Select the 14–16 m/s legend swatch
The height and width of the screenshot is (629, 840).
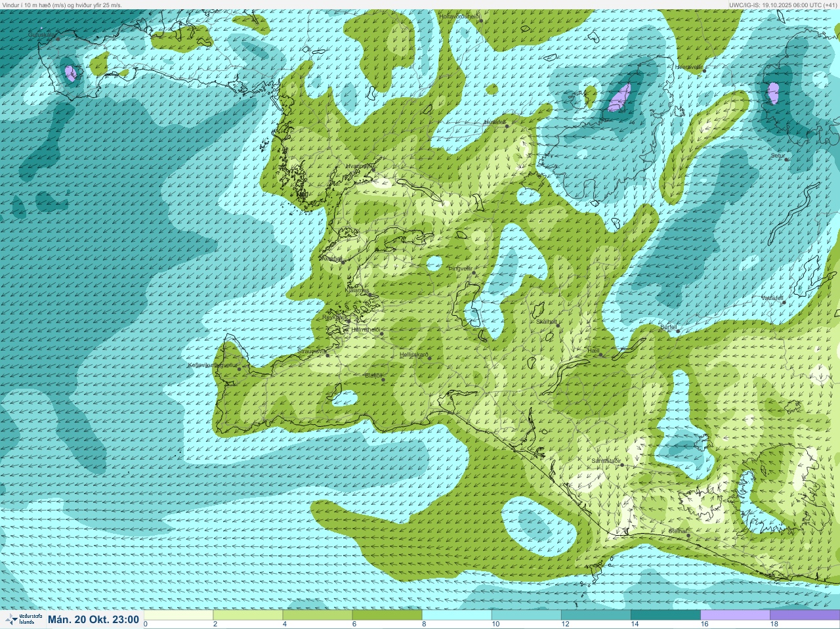(665, 615)
